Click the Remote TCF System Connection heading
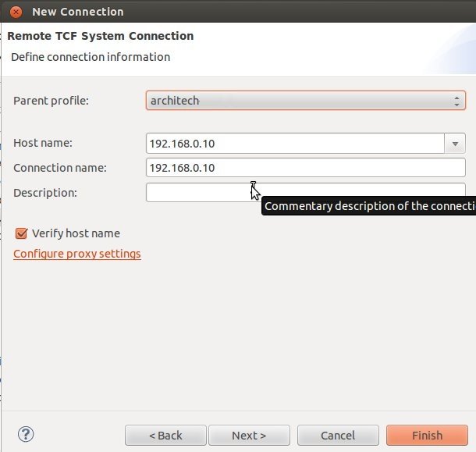This screenshot has height=452, width=476. tap(101, 36)
